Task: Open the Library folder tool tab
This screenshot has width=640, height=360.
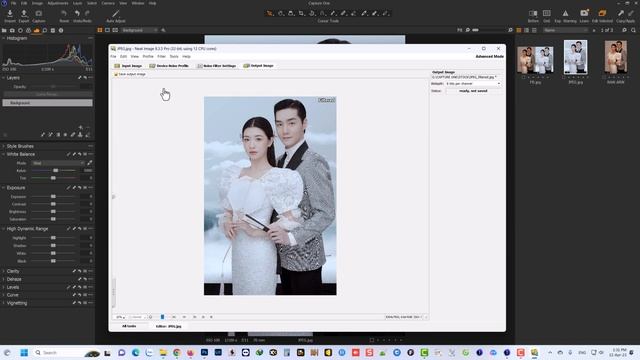Action: [x=4, y=30]
